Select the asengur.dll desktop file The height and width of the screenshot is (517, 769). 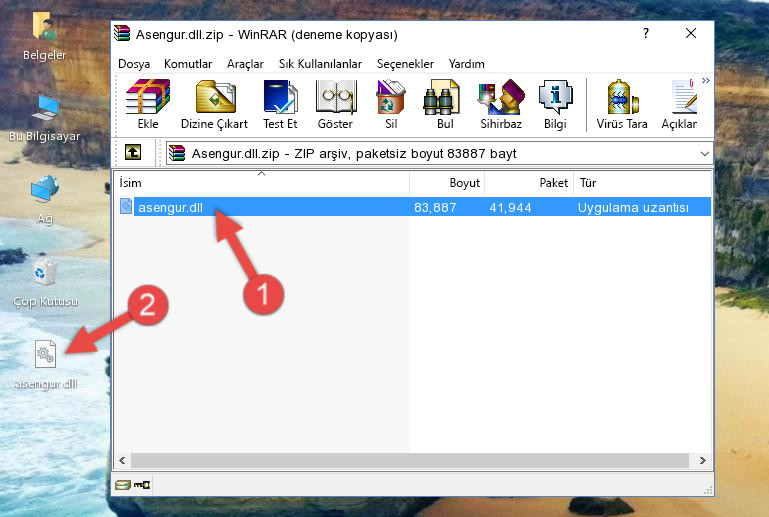click(x=46, y=365)
